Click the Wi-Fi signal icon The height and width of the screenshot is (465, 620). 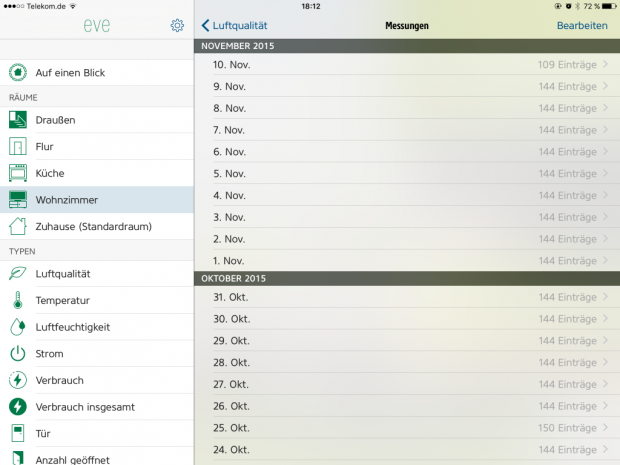pyautogui.click(x=73, y=6)
